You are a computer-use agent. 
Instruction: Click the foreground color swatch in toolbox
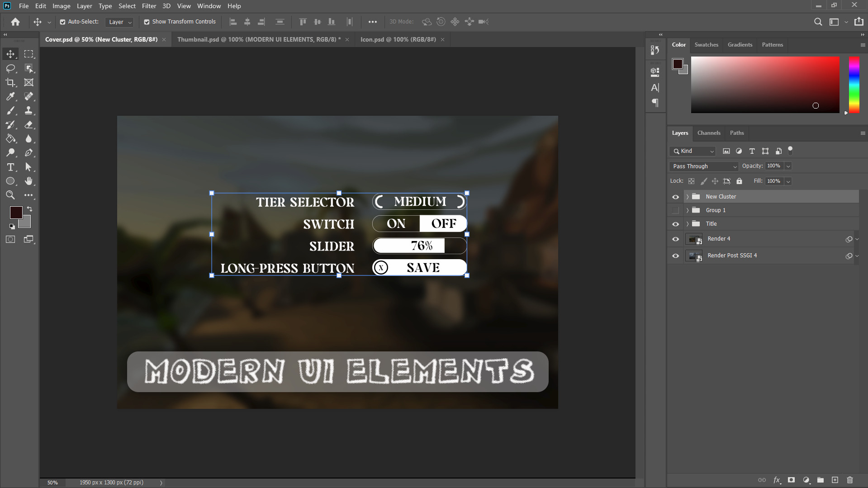[16, 213]
